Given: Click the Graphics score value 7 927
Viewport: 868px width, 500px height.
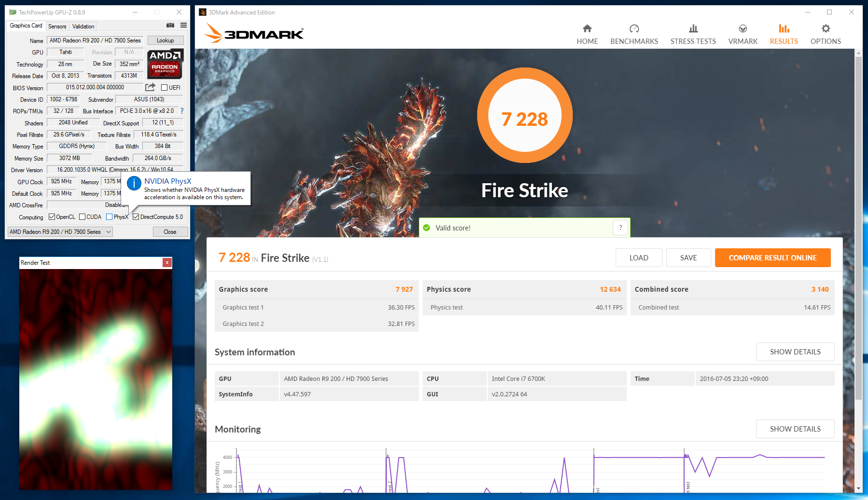Looking at the screenshot, I should (404, 289).
